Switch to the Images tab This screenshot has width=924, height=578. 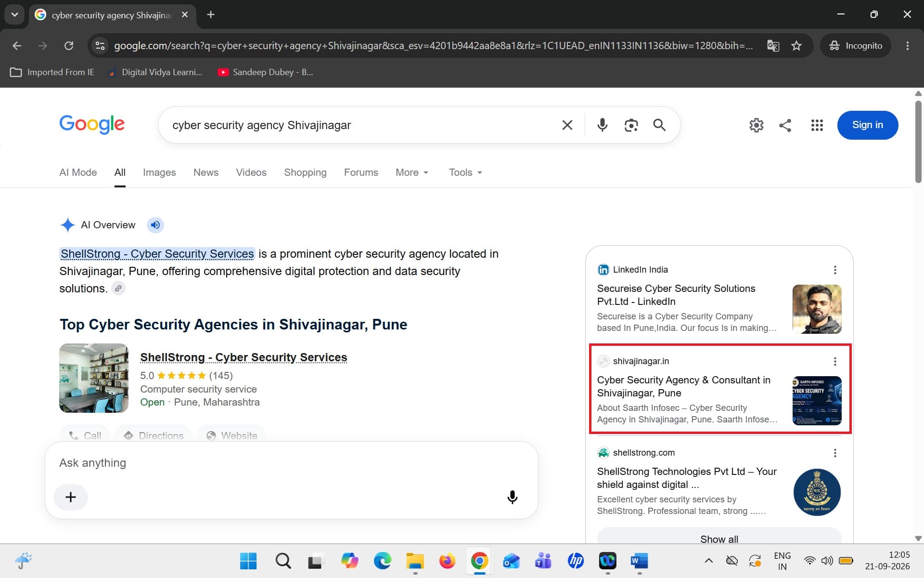pos(159,172)
